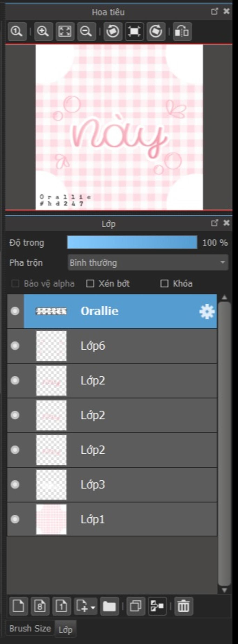The height and width of the screenshot is (644, 238).
Task: Rotate the navigator view right
Action: point(156,31)
